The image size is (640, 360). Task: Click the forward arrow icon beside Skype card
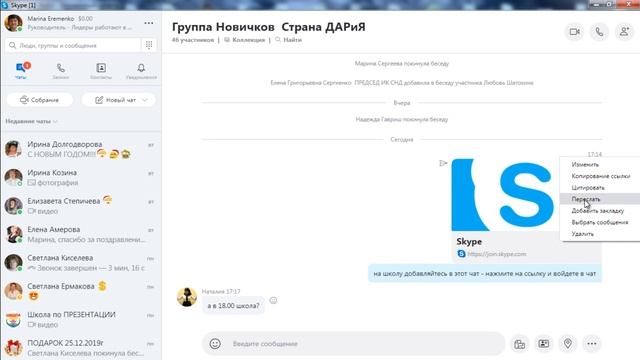(443, 163)
